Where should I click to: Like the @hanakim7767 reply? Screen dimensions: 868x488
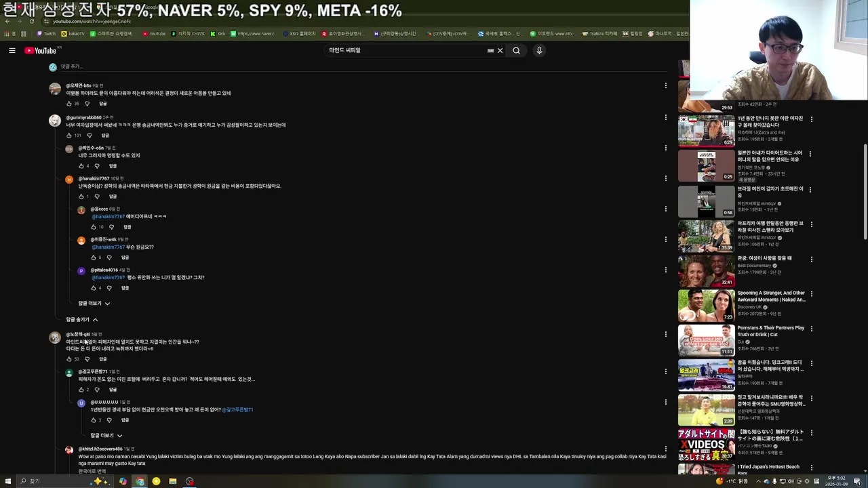coord(81,197)
